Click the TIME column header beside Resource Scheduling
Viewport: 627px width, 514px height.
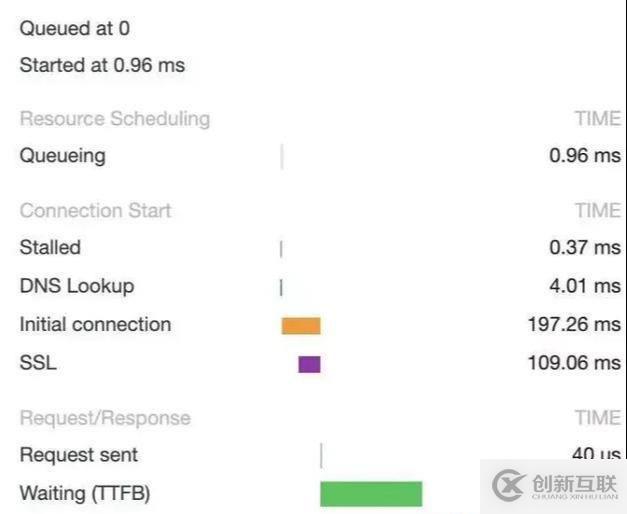(597, 118)
